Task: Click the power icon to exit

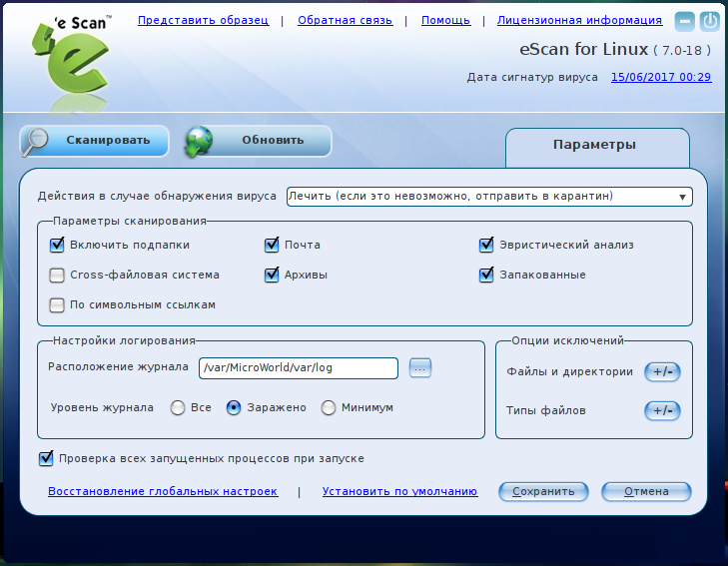Action: click(x=709, y=21)
